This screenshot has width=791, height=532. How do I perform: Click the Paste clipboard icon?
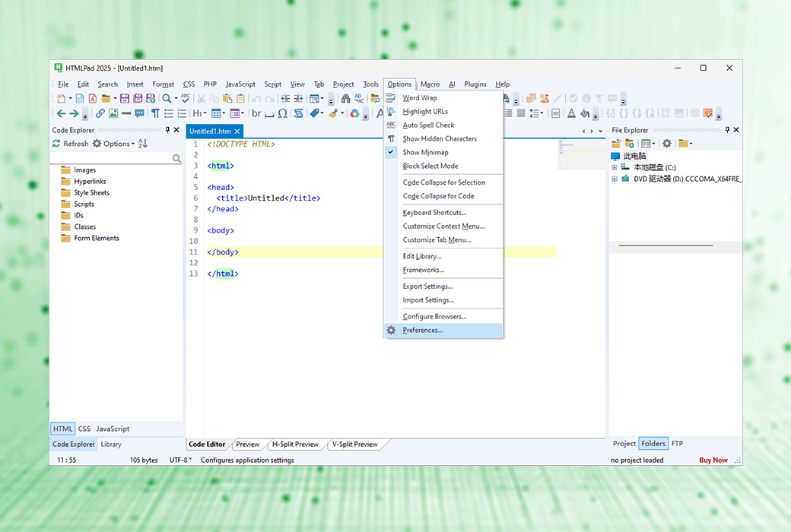[227, 98]
